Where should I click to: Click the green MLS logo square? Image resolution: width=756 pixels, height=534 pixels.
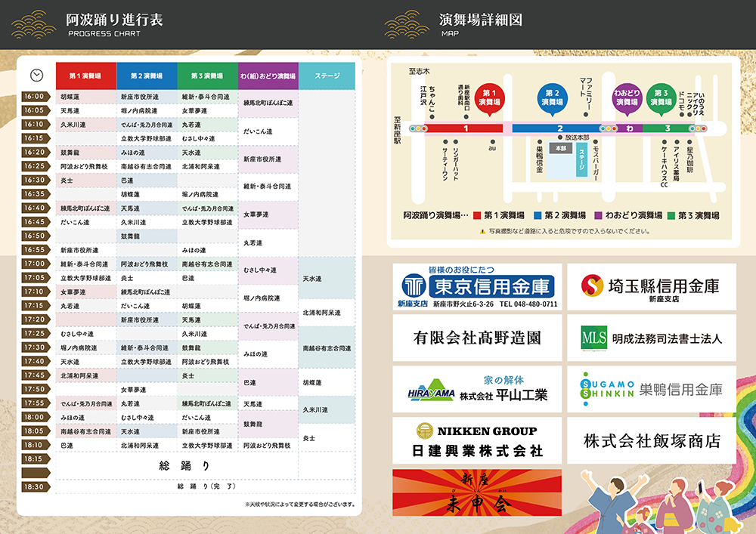(594, 338)
